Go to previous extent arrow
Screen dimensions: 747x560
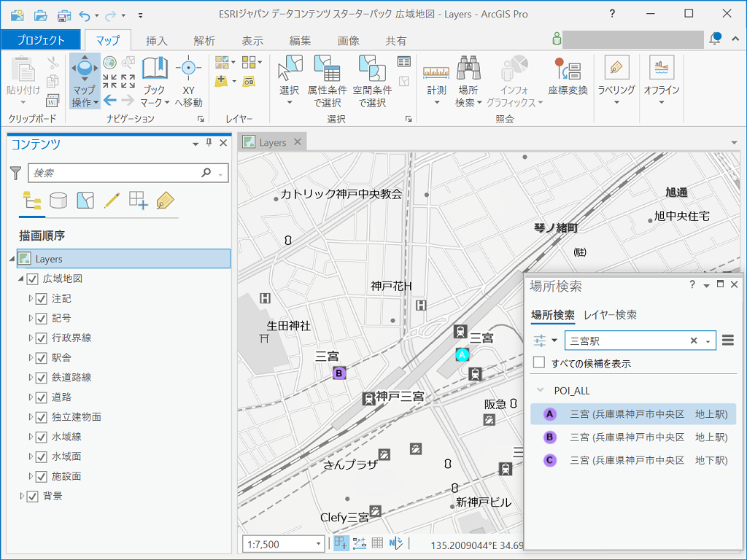click(x=110, y=99)
